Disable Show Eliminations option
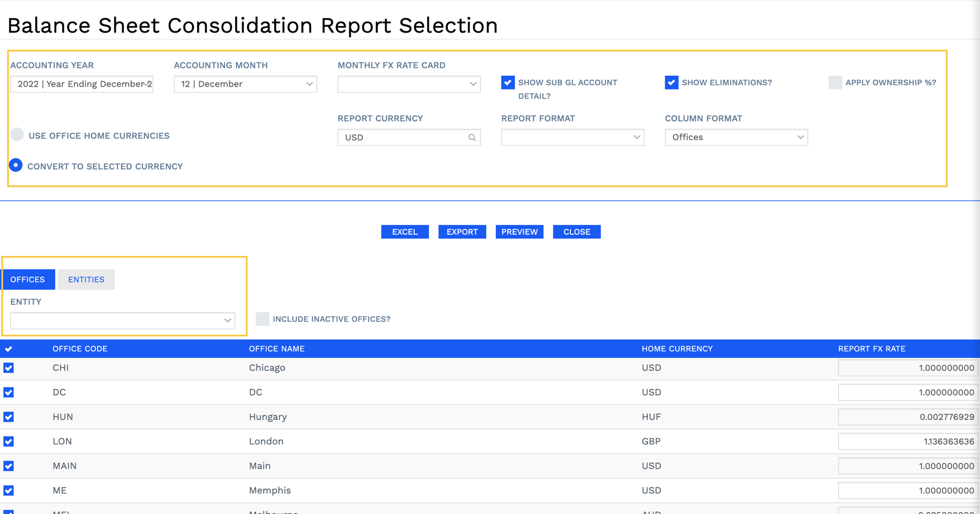This screenshot has height=514, width=980. (x=672, y=82)
